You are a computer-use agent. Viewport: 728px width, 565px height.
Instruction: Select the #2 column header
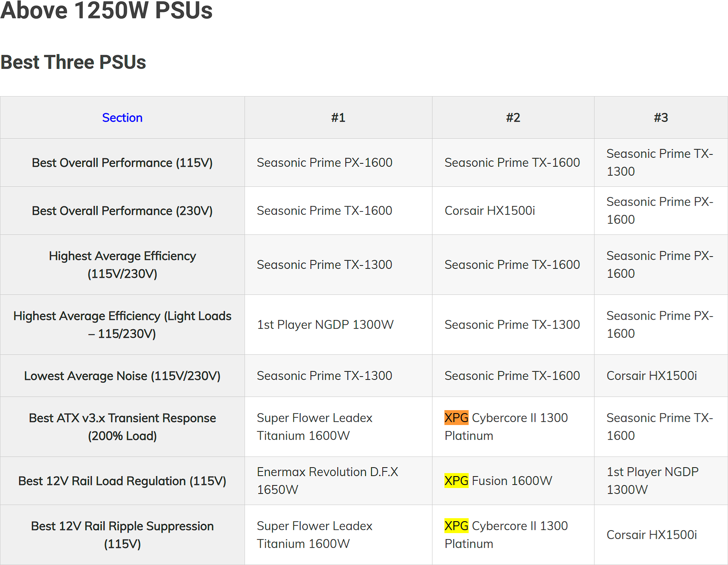coord(513,118)
